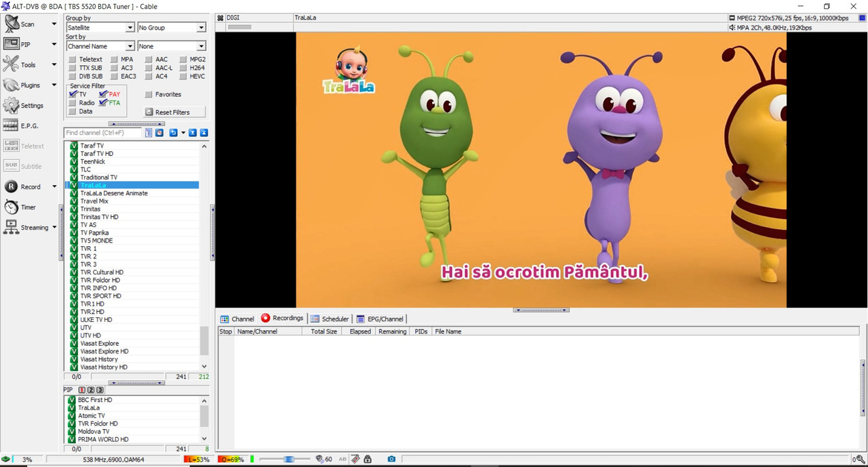Open the Settings gear
This screenshot has width=868, height=467.
[x=11, y=105]
